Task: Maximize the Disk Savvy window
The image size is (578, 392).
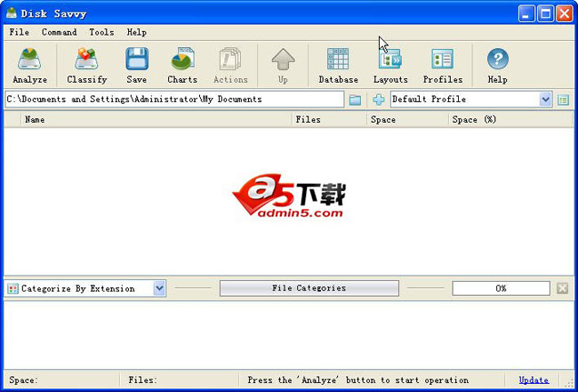Action: (x=545, y=14)
